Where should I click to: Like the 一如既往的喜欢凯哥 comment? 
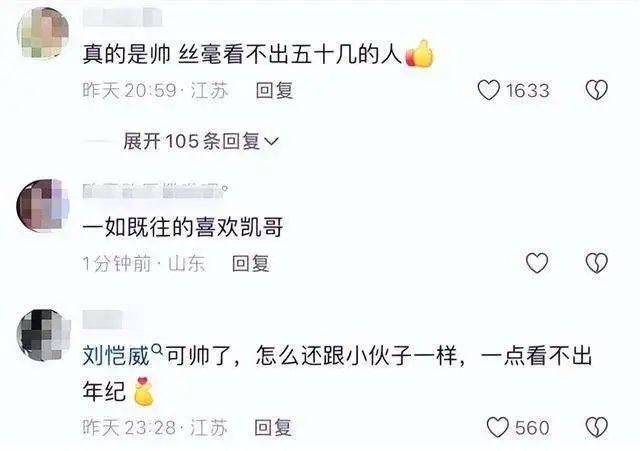(537, 263)
